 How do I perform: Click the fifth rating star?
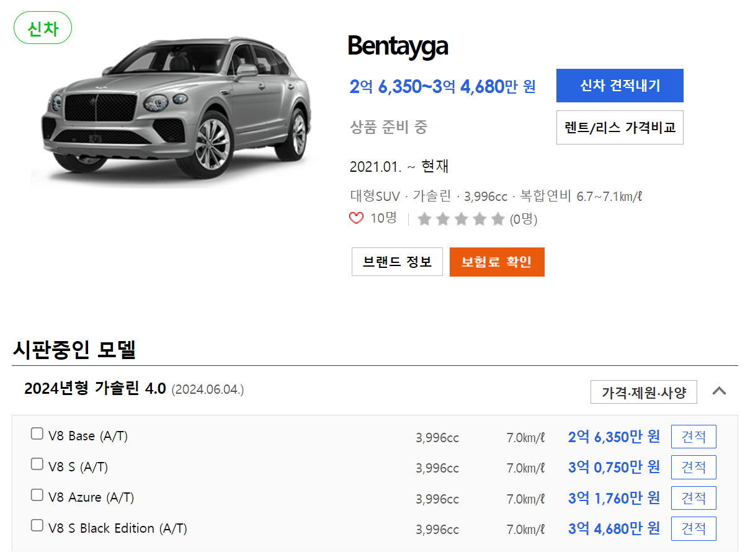(498, 219)
